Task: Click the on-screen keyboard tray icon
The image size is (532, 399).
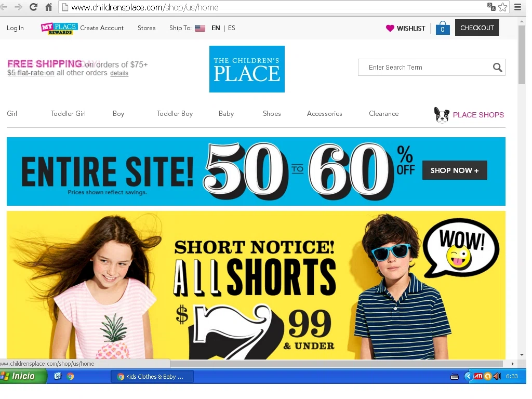Action: tap(454, 377)
